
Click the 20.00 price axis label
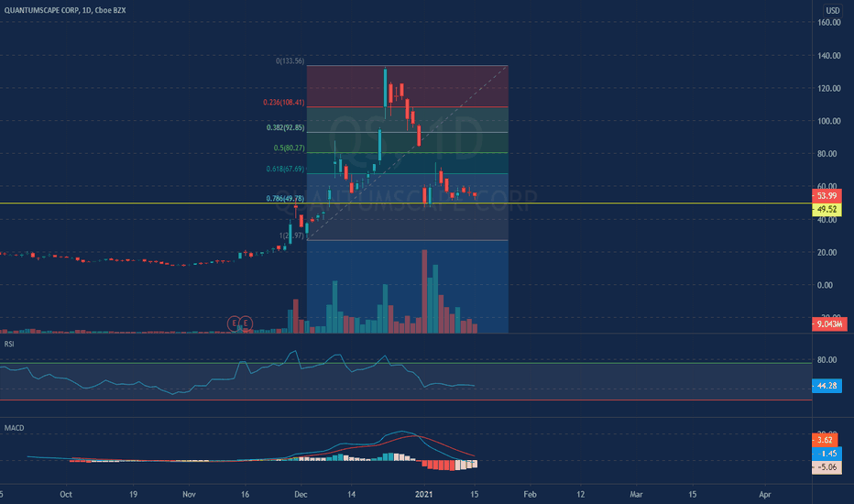827,252
